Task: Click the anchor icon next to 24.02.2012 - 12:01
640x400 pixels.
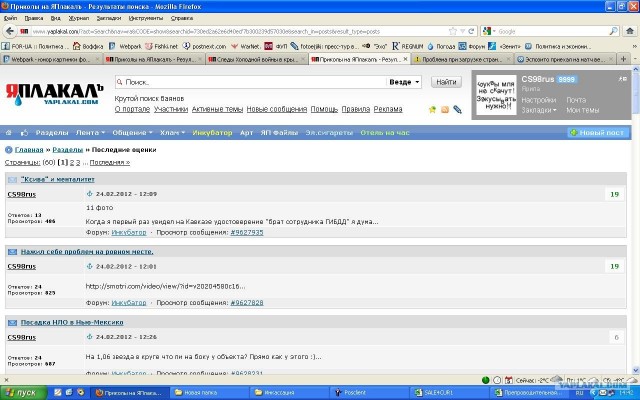Action: pyautogui.click(x=90, y=266)
